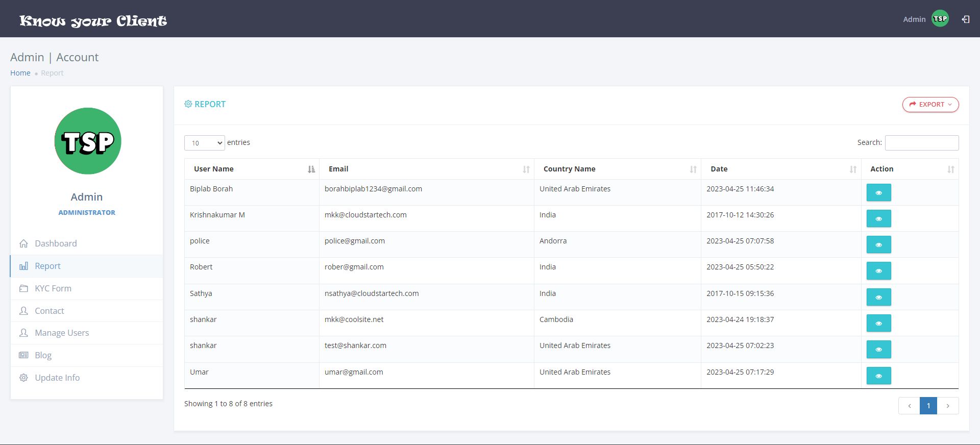View the Krishnakumar M record
980x445 pixels.
click(x=878, y=219)
